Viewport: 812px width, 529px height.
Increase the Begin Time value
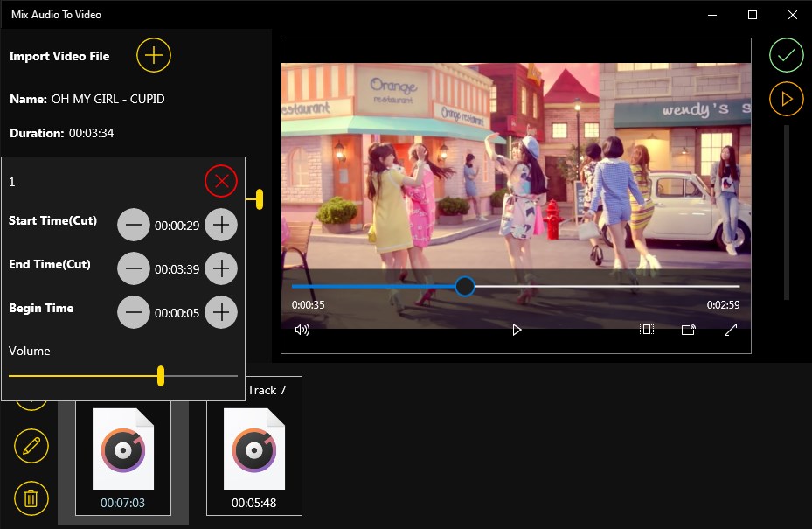221,312
